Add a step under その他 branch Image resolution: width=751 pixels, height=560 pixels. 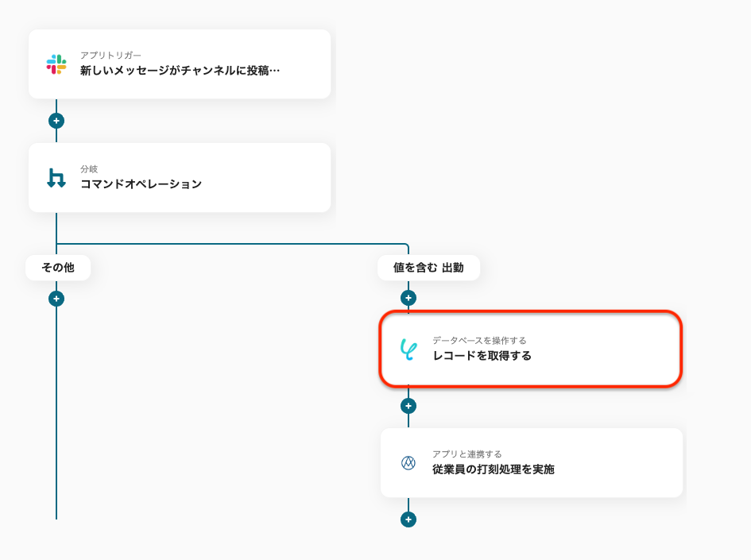56,299
